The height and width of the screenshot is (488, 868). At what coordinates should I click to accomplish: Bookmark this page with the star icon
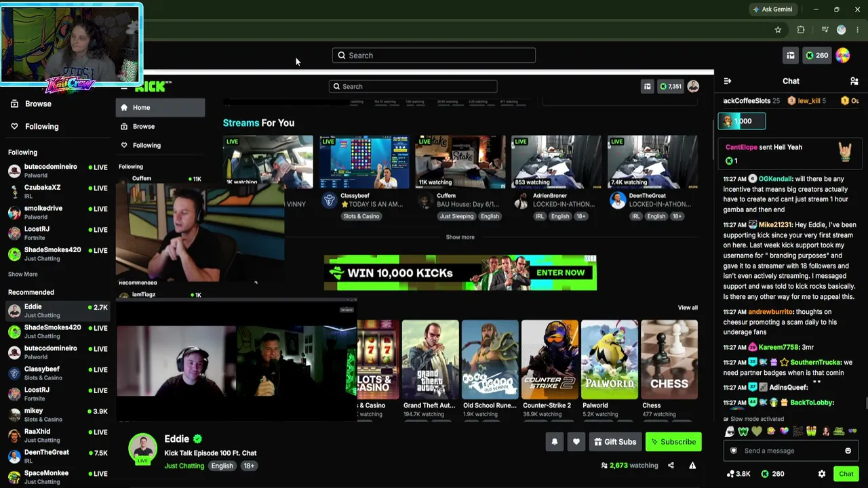coord(778,30)
